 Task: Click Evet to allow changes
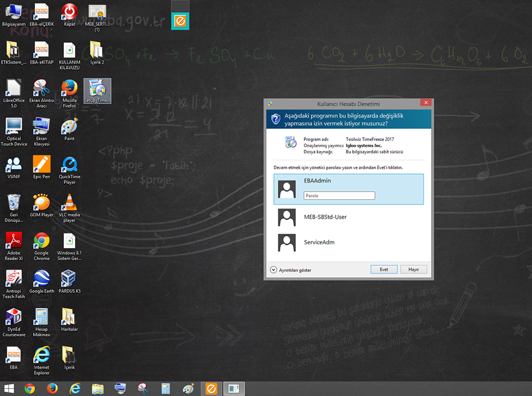click(x=384, y=269)
